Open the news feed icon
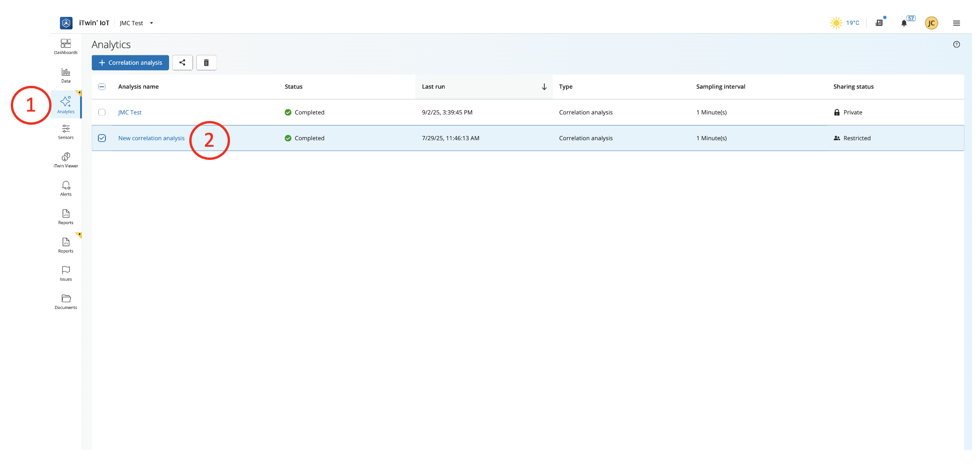 coord(879,23)
